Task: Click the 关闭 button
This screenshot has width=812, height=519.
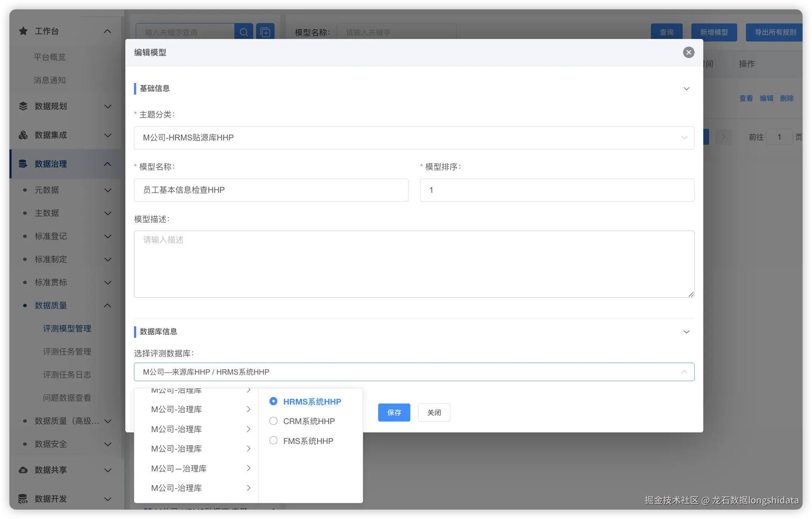Action: [434, 413]
